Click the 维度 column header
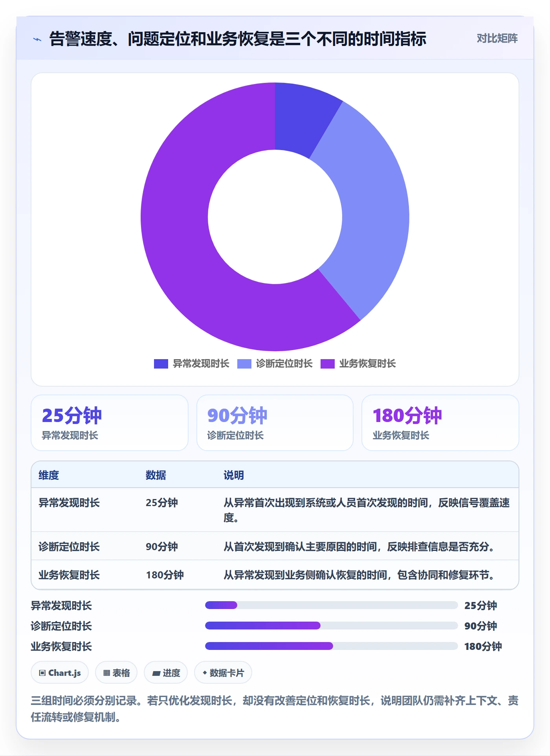This screenshot has height=756, width=550. tap(49, 475)
